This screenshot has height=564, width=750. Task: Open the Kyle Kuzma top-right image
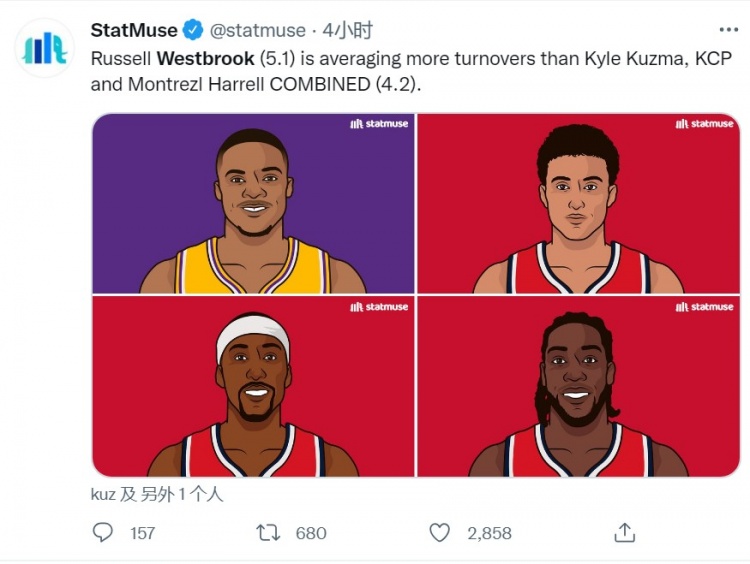pyautogui.click(x=579, y=203)
